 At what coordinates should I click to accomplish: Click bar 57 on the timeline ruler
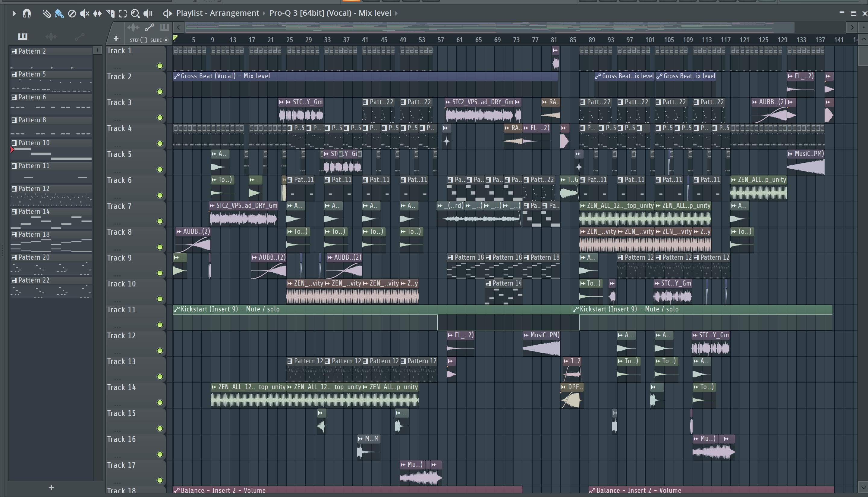(441, 40)
